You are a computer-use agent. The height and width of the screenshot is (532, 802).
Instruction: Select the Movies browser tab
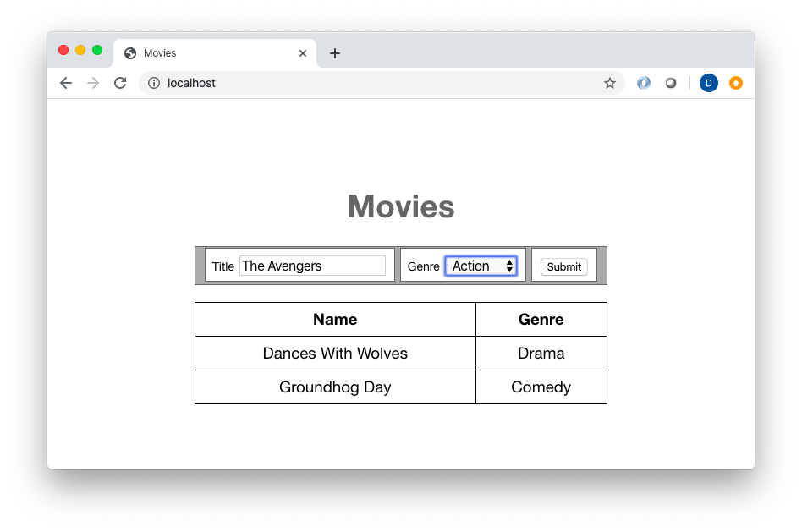(215, 53)
